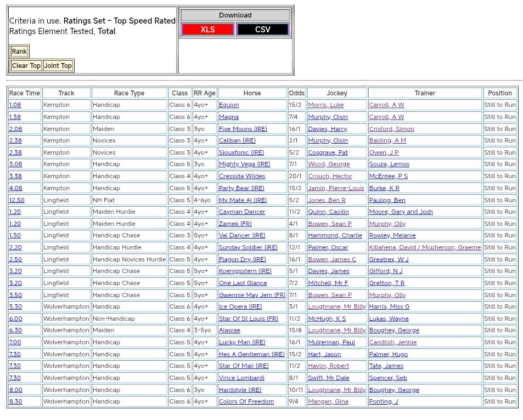Open the 1.08 Kempton race time link
The width and height of the screenshot is (523, 420).
tap(15, 105)
